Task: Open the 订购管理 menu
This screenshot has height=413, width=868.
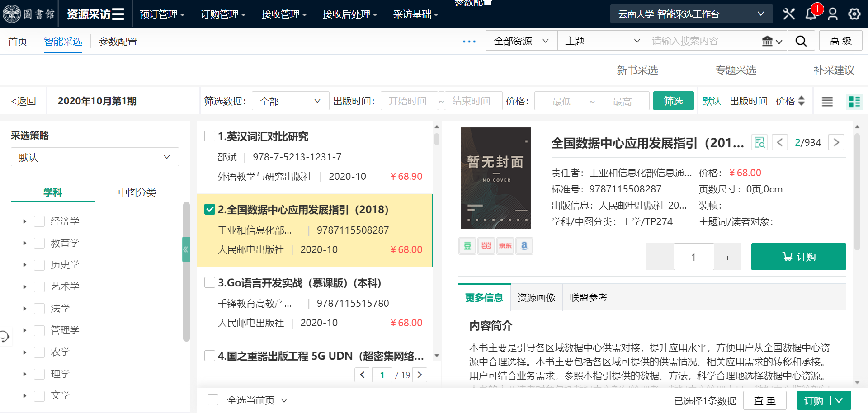Action: coord(223,14)
